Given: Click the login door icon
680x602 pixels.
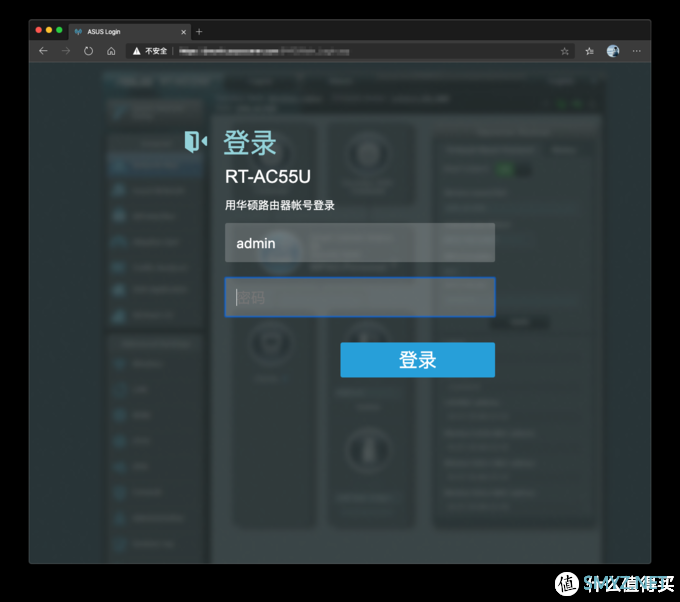Looking at the screenshot, I should click(196, 141).
